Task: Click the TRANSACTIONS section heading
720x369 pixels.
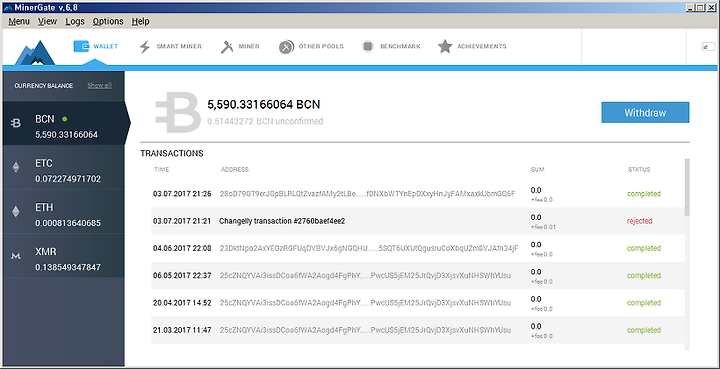Action: click(x=172, y=153)
